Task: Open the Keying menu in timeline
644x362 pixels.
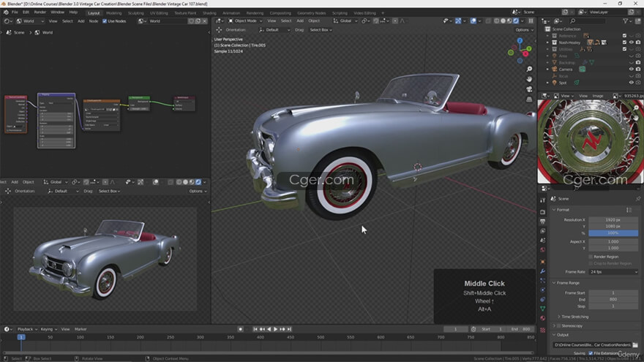Action: tap(48, 329)
